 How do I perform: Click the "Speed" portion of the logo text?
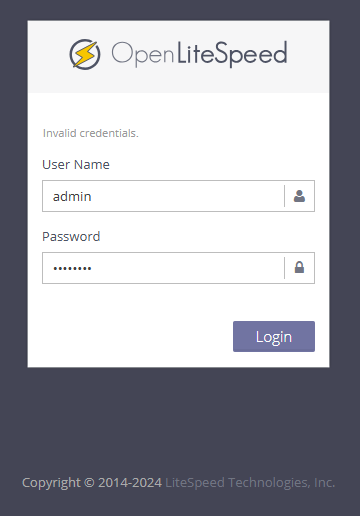250,54
